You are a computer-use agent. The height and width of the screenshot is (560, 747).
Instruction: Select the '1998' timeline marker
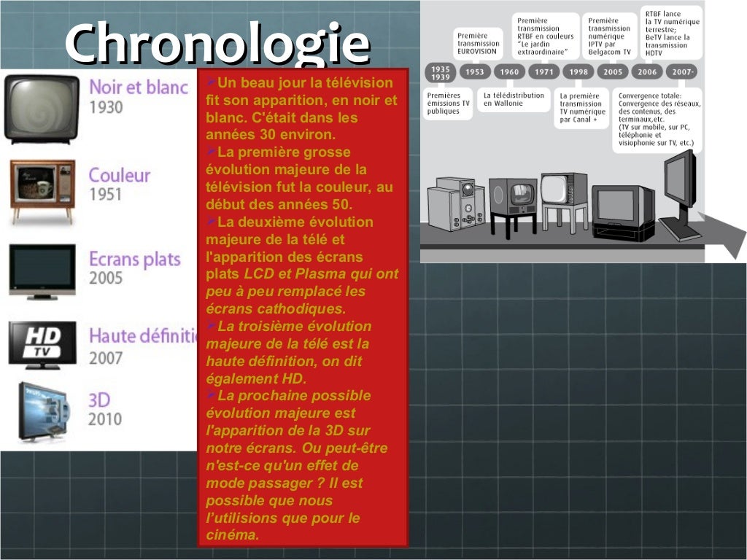pyautogui.click(x=578, y=72)
